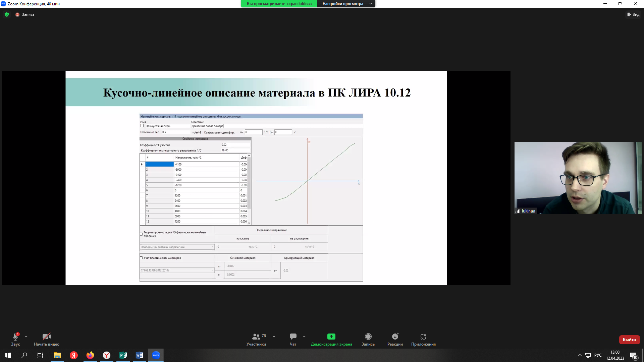644x362 pixels.
Task: Click table cell with value 7200
Action: coord(207,222)
